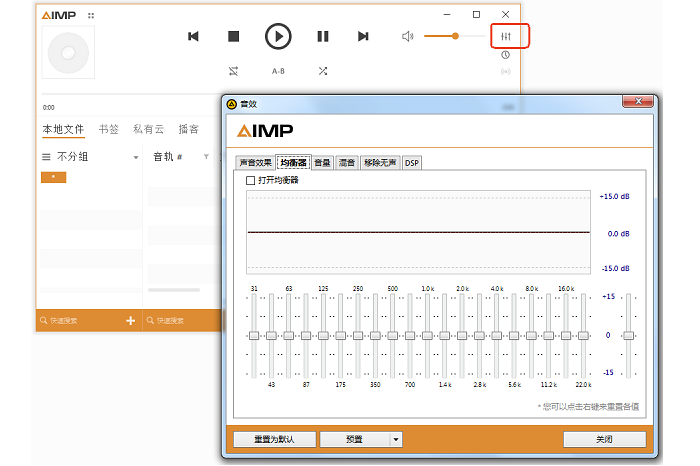Stop playback with the square Stop icon
Screen dimensions: 700x466
click(x=234, y=37)
